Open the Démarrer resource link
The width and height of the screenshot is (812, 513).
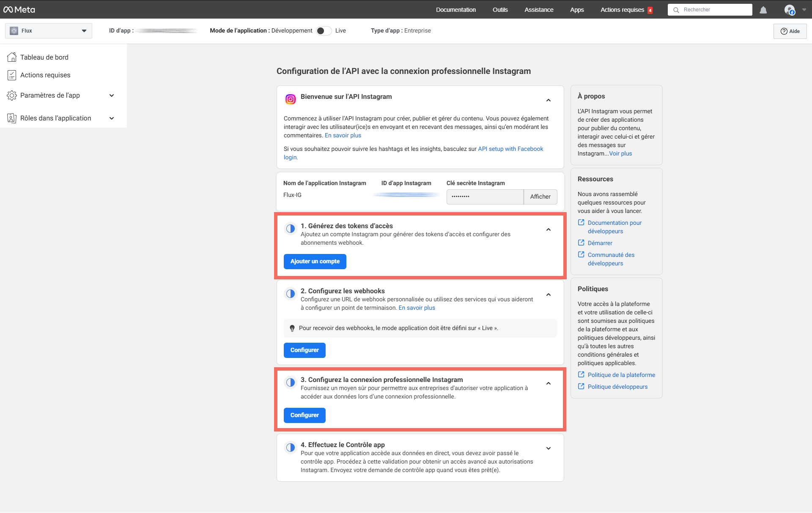[x=600, y=243]
